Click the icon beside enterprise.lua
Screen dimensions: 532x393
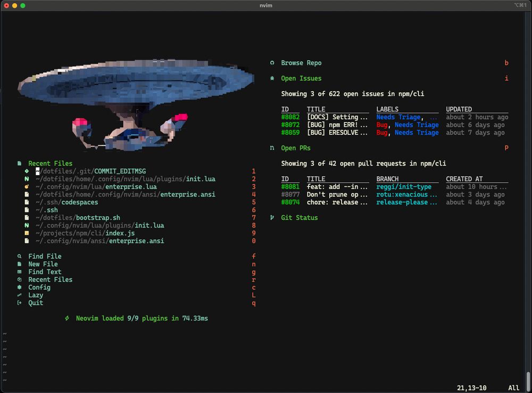click(27, 187)
